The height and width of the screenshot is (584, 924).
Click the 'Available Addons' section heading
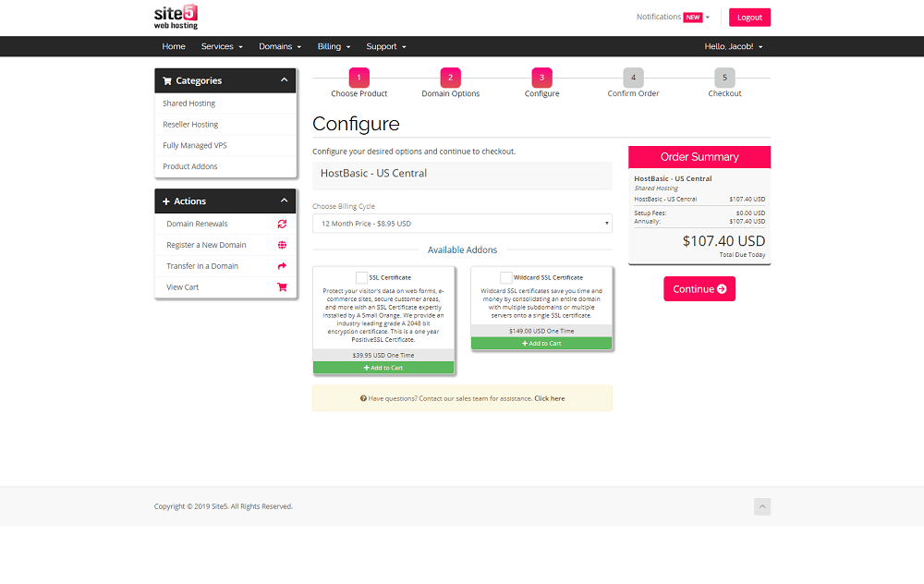tap(462, 250)
